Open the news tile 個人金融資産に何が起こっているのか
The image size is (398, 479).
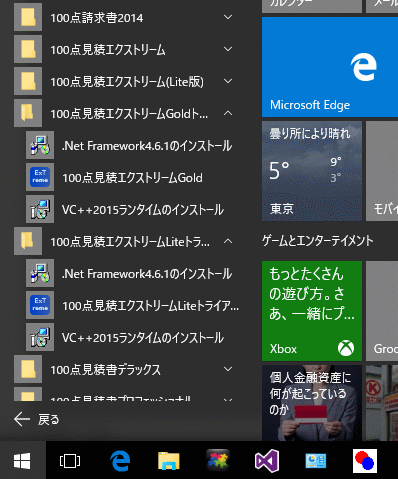[x=312, y=403]
